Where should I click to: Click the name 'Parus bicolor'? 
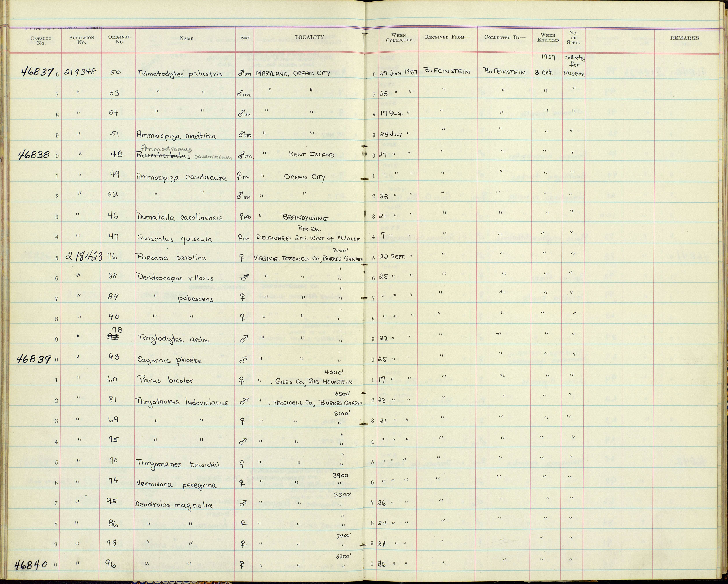pos(165,380)
